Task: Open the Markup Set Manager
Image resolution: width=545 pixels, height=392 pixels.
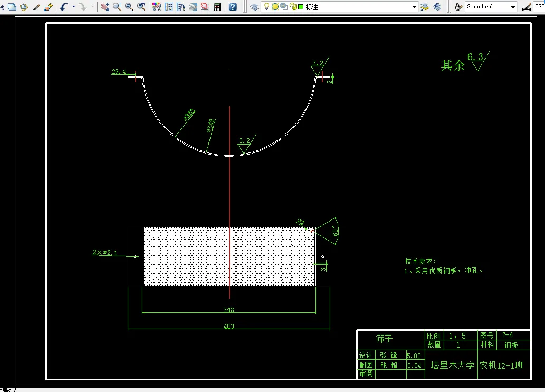Action: tap(205, 7)
